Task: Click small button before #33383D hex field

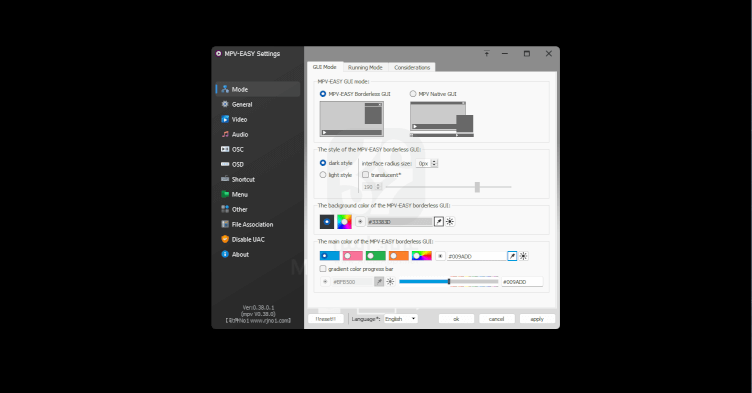Action: [360, 221]
